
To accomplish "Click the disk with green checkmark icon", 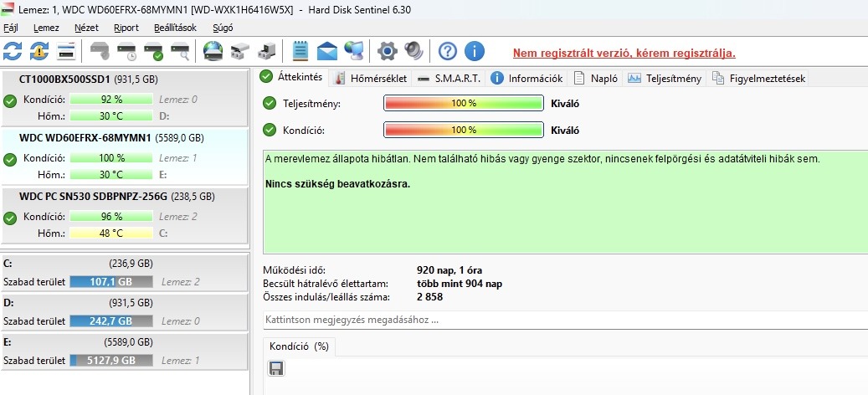I will click(153, 51).
